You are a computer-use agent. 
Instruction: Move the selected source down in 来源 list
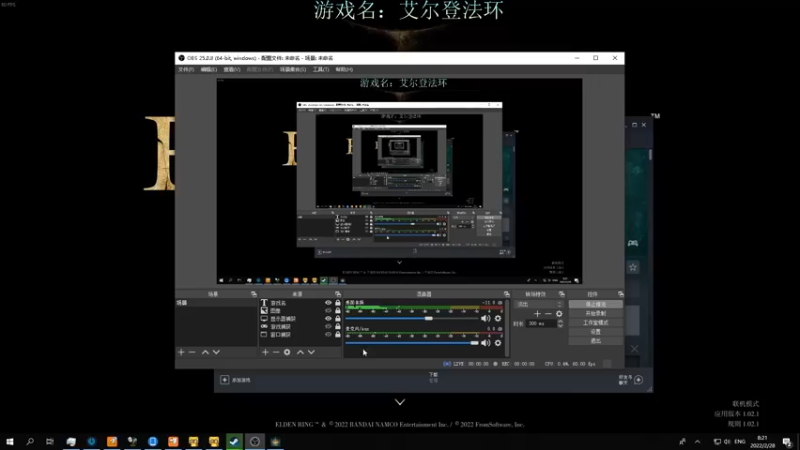pos(311,352)
